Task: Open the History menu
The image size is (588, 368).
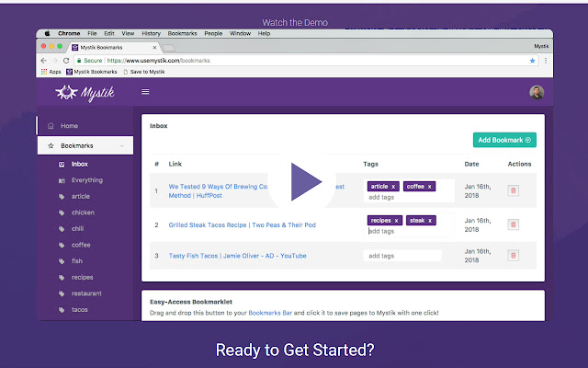Action: 151,33
